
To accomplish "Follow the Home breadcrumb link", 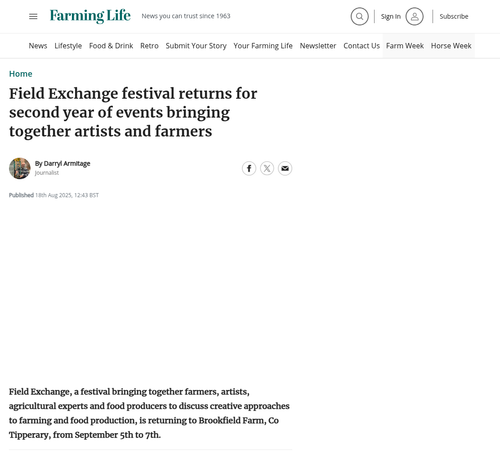I will coord(21,74).
